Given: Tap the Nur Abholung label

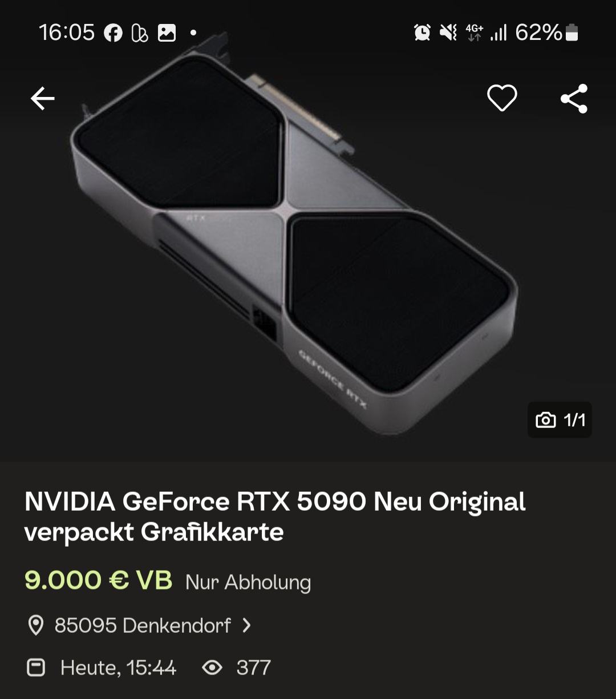Looking at the screenshot, I should tap(248, 582).
